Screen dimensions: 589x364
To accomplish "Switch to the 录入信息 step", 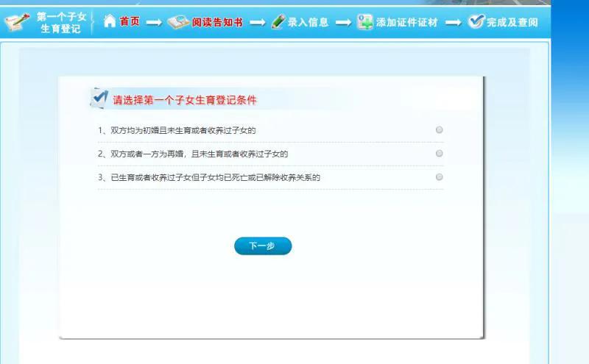I will click(308, 22).
